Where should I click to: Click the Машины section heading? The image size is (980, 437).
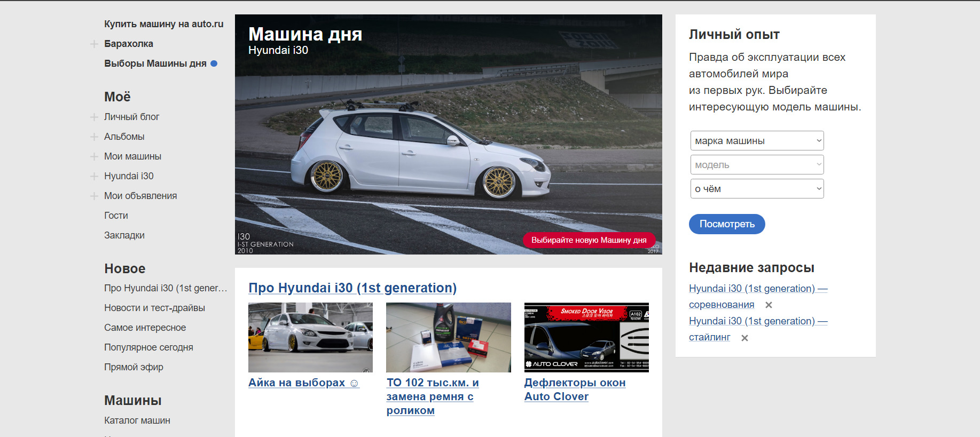click(x=133, y=400)
